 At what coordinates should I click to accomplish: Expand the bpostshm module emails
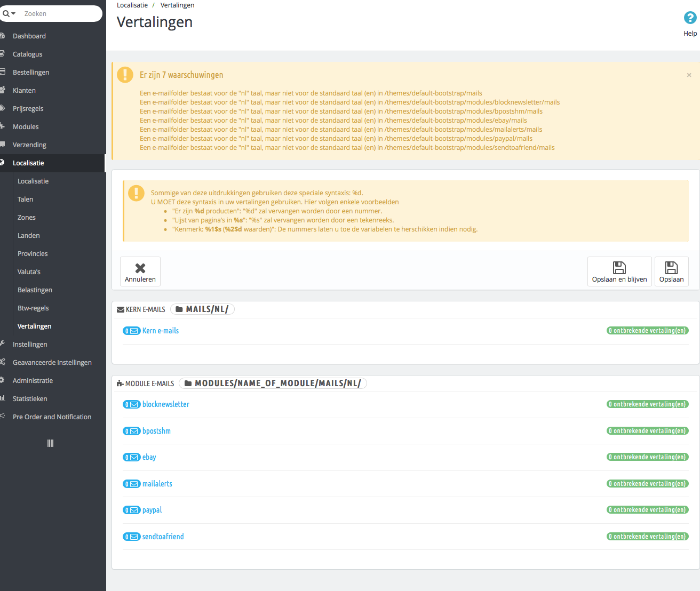point(156,431)
